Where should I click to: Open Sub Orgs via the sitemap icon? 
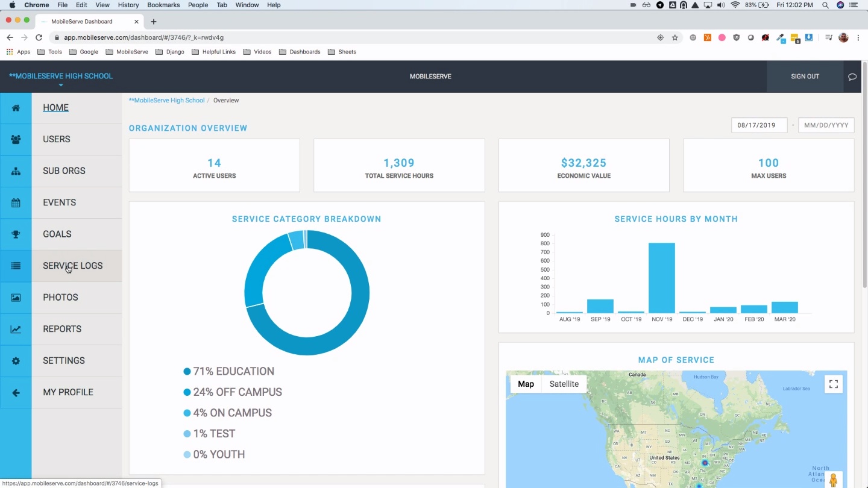point(16,171)
